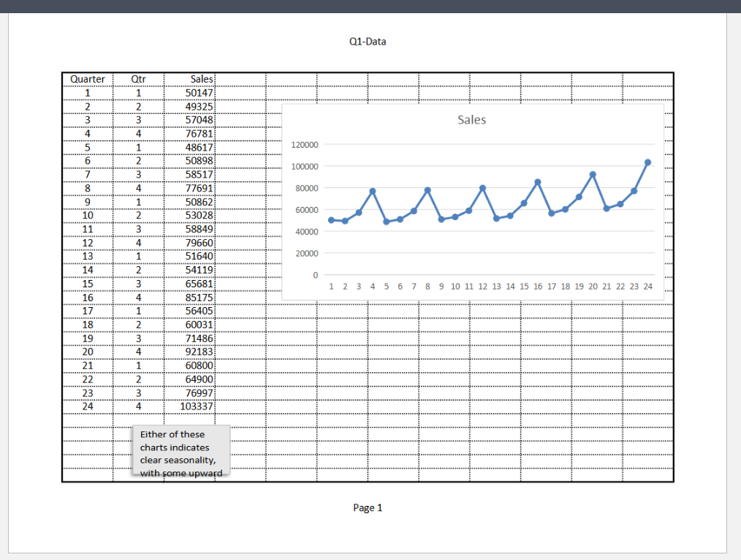Click the Sales chart title
Image resolution: width=741 pixels, height=560 pixels.
[471, 120]
